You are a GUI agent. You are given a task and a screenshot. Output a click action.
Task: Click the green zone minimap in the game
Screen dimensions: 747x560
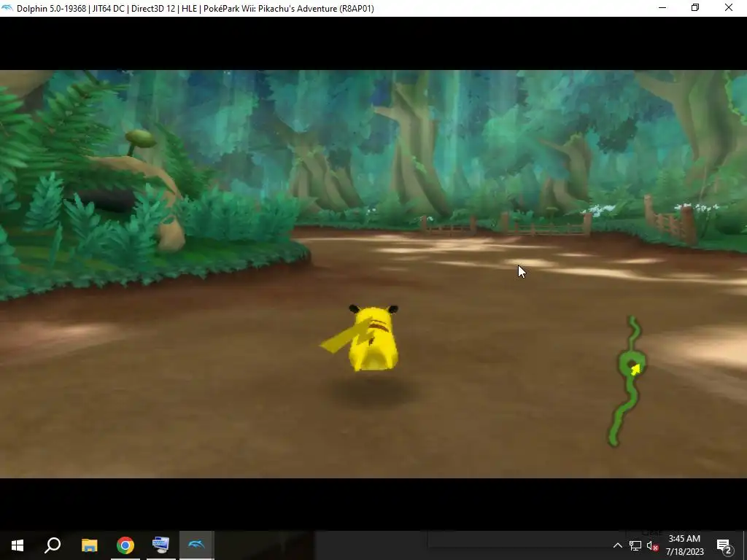coord(627,381)
